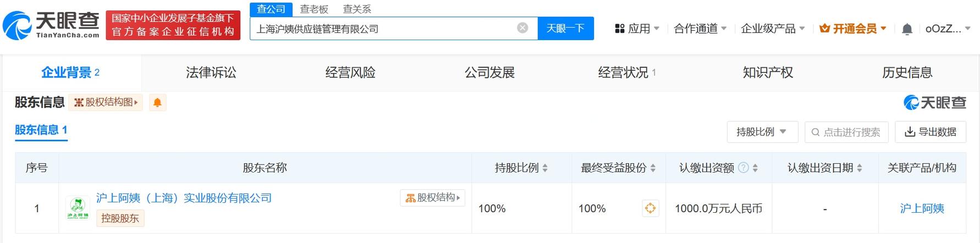Sort by 最终受益股份 column arrows
The width and height of the screenshot is (980, 243).
click(653, 168)
